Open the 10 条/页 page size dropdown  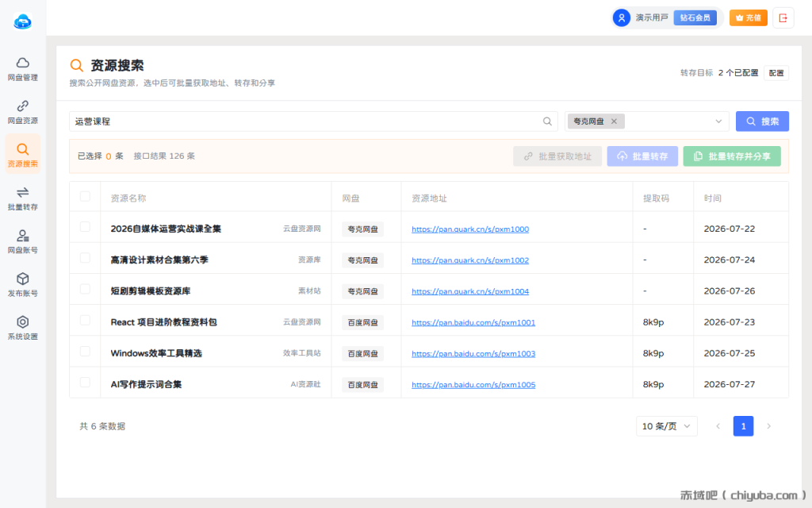666,426
